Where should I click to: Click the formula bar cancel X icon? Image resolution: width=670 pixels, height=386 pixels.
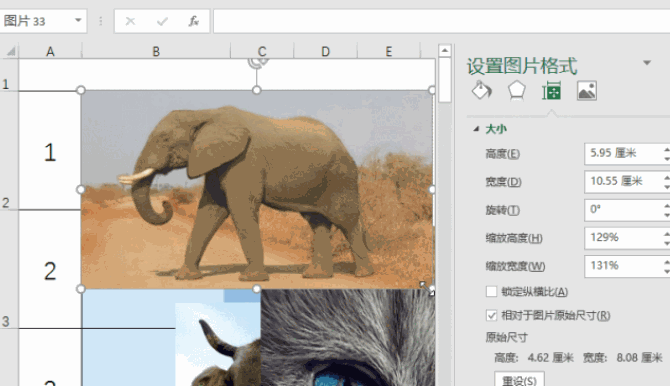130,21
